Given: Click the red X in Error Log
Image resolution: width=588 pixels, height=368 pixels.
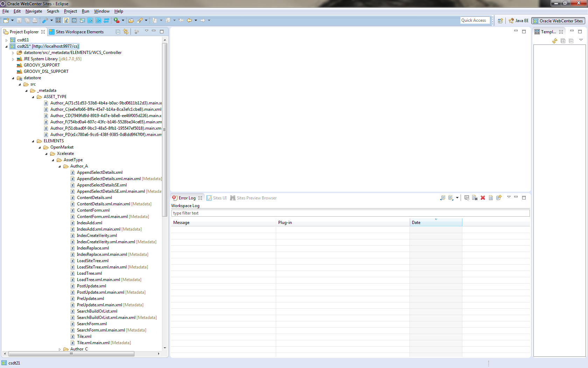Looking at the screenshot, I should [483, 198].
